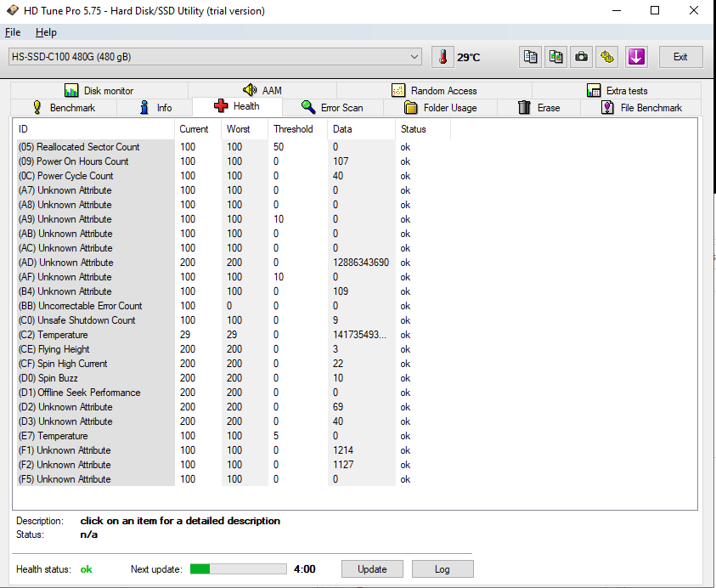The width and height of the screenshot is (716, 588).
Task: Open options with the gear wrench icon
Action: (x=607, y=57)
